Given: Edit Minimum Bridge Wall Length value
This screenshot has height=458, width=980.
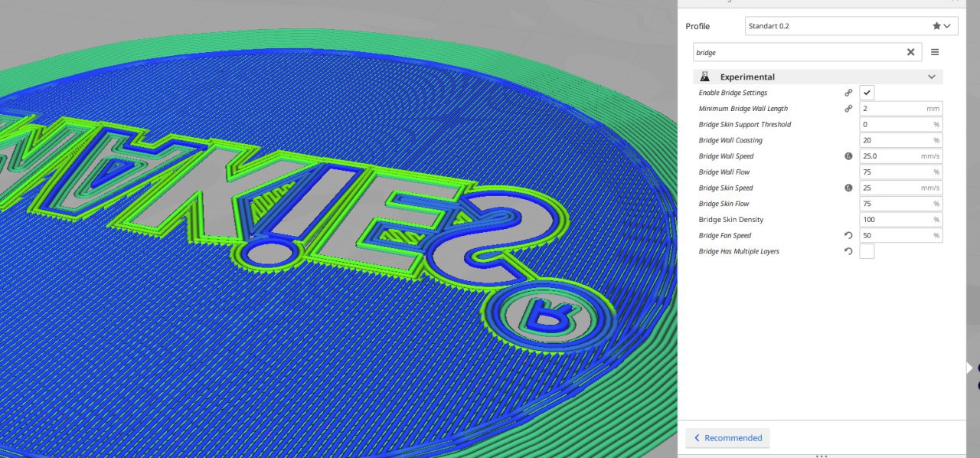Looking at the screenshot, I should pos(901,109).
